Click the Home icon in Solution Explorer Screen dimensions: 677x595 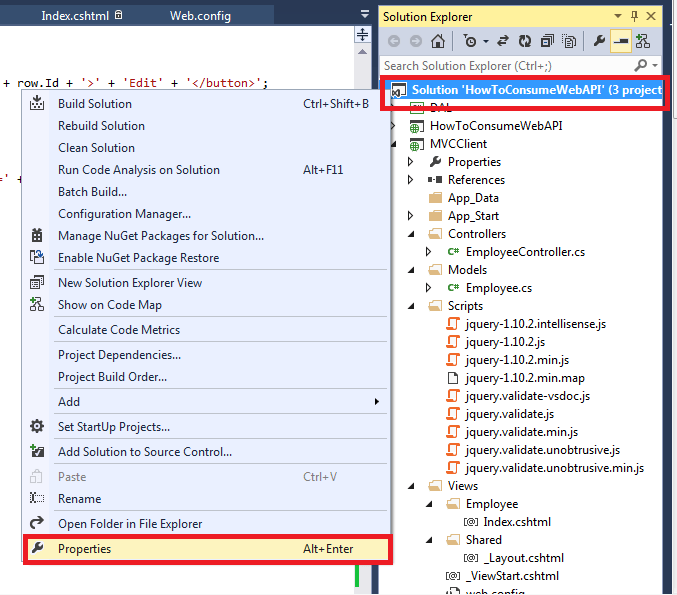pos(438,41)
